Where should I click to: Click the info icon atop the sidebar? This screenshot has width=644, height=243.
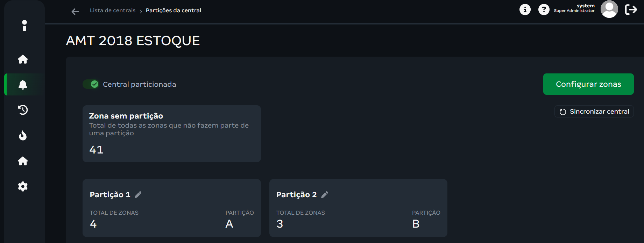click(24, 26)
